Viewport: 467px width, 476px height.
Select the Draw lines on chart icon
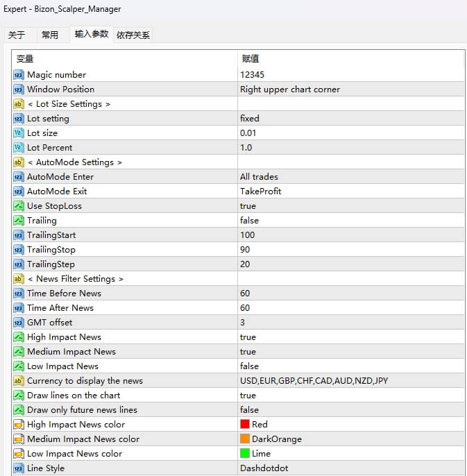click(19, 396)
